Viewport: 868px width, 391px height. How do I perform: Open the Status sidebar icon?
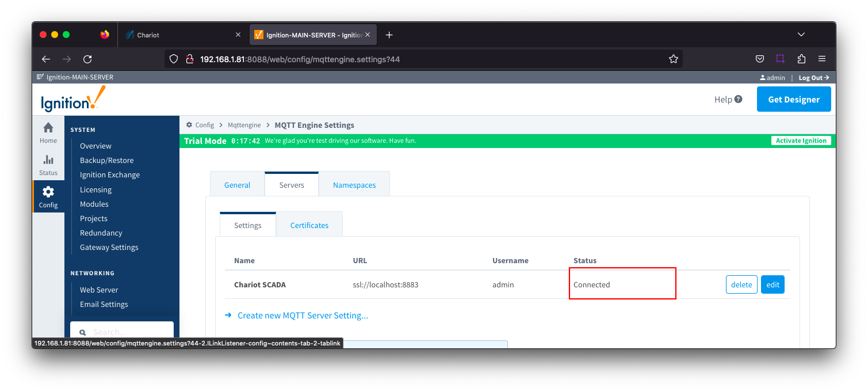[x=48, y=165]
